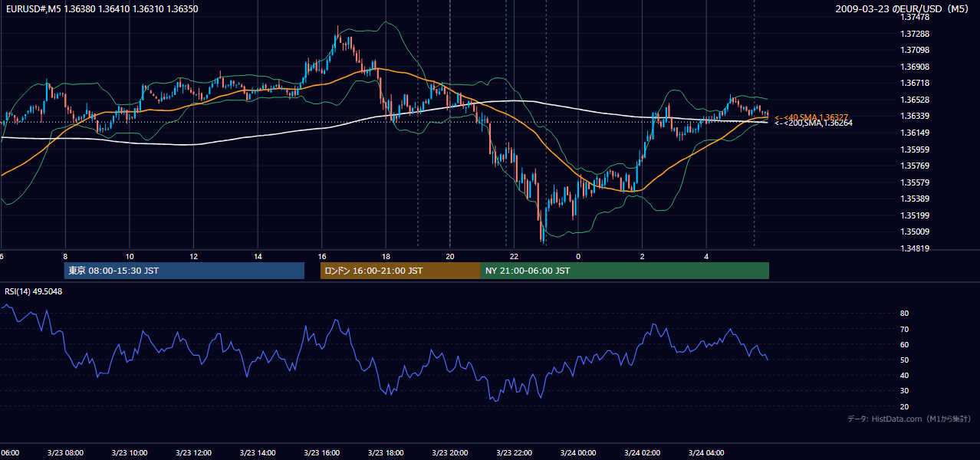Click price scale value 1.35389
The height and width of the screenshot is (460, 980).
(916, 199)
